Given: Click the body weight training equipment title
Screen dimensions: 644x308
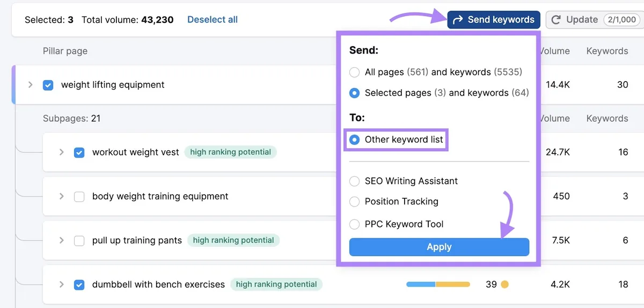Looking at the screenshot, I should [160, 196].
